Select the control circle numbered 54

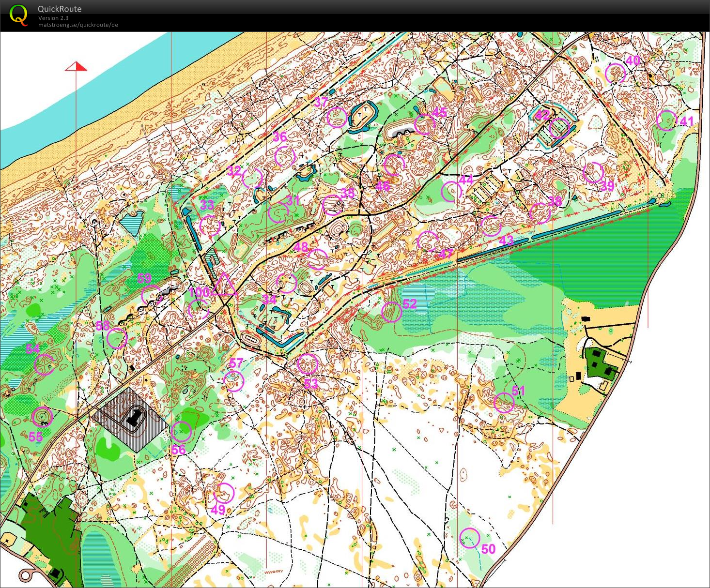click(44, 364)
